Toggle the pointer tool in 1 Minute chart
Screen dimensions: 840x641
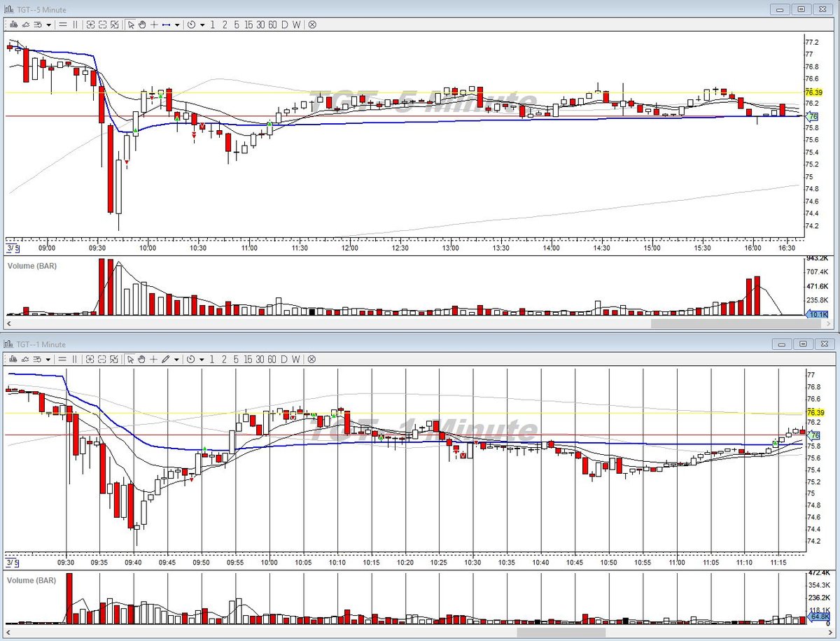point(130,360)
